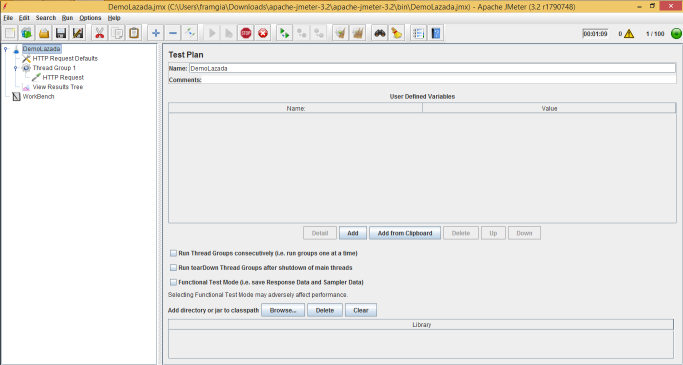Save the test plan with floppy icon
The height and width of the screenshot is (365, 683).
[x=61, y=33]
